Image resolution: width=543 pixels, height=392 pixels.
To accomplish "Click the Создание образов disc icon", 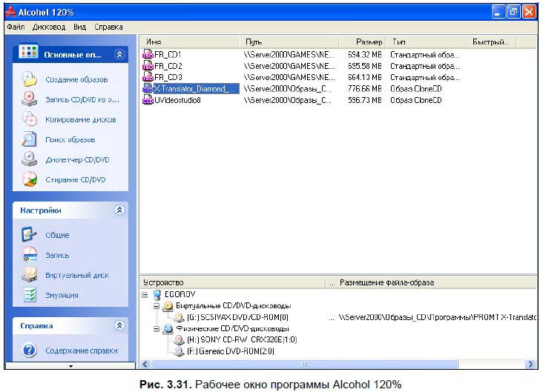I will pos(30,79).
